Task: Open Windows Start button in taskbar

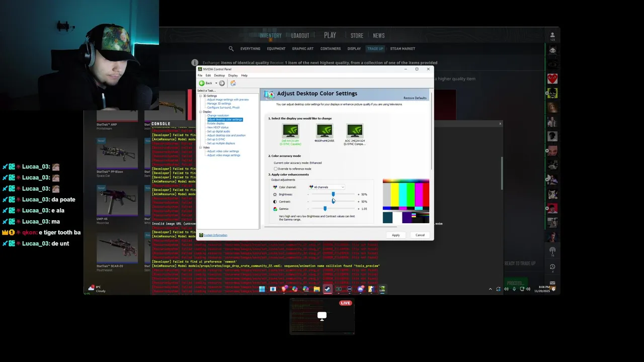Action: 262,289
